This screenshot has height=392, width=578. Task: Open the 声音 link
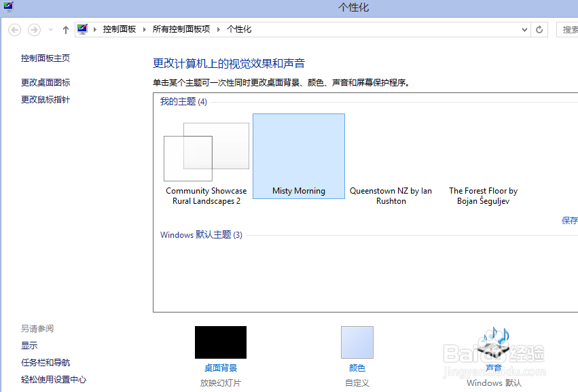494,368
